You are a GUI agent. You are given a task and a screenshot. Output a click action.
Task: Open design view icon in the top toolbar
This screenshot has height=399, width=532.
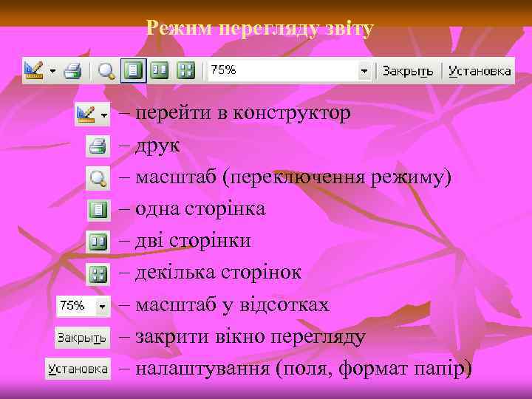(x=34, y=71)
